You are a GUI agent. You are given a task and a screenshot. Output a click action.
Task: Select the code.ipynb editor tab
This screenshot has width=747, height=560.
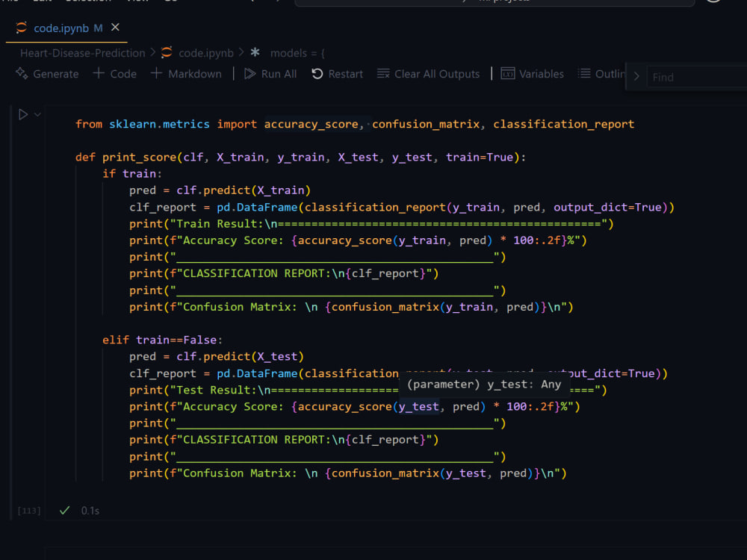tap(66, 28)
